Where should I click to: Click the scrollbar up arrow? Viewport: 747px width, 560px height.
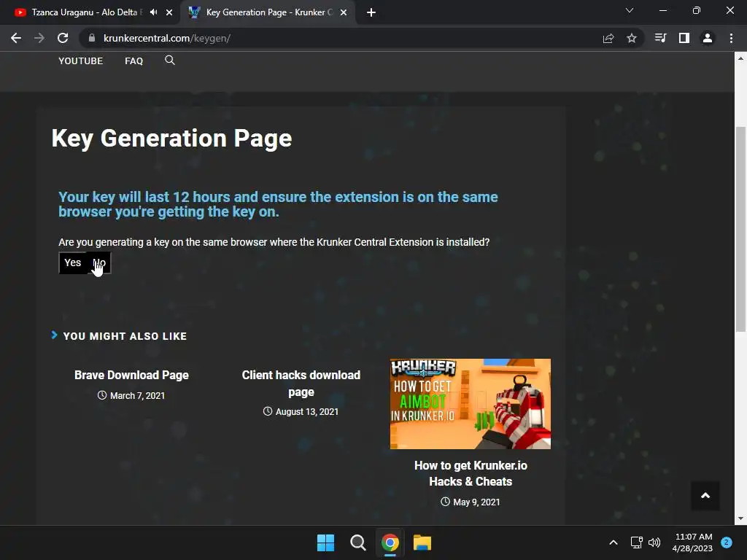pos(740,58)
